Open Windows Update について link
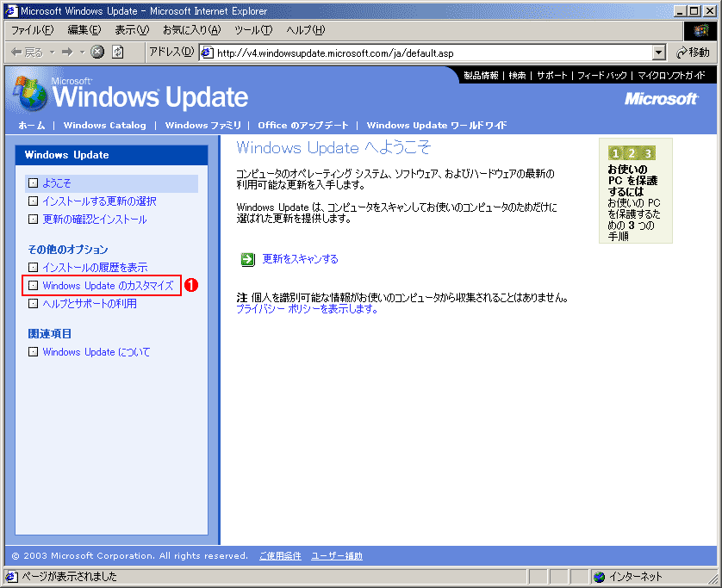This screenshot has width=722, height=588. pos(96,352)
